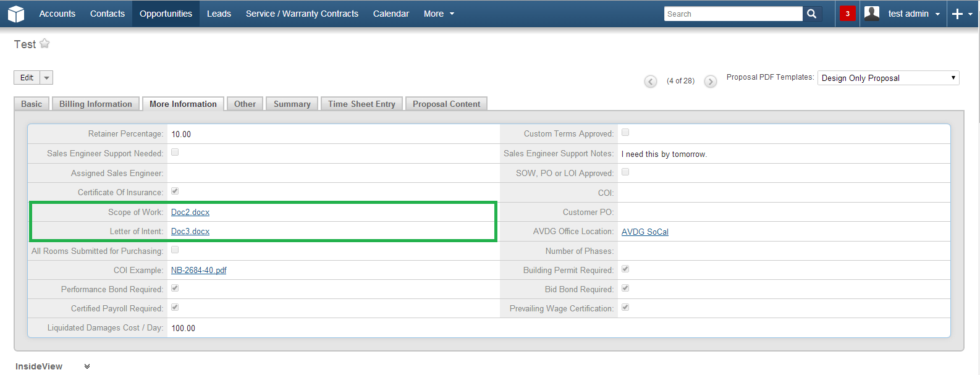Toggle SOW, PO or LOI Approved checkbox
Viewport: 980px width, 375px height.
click(x=625, y=172)
